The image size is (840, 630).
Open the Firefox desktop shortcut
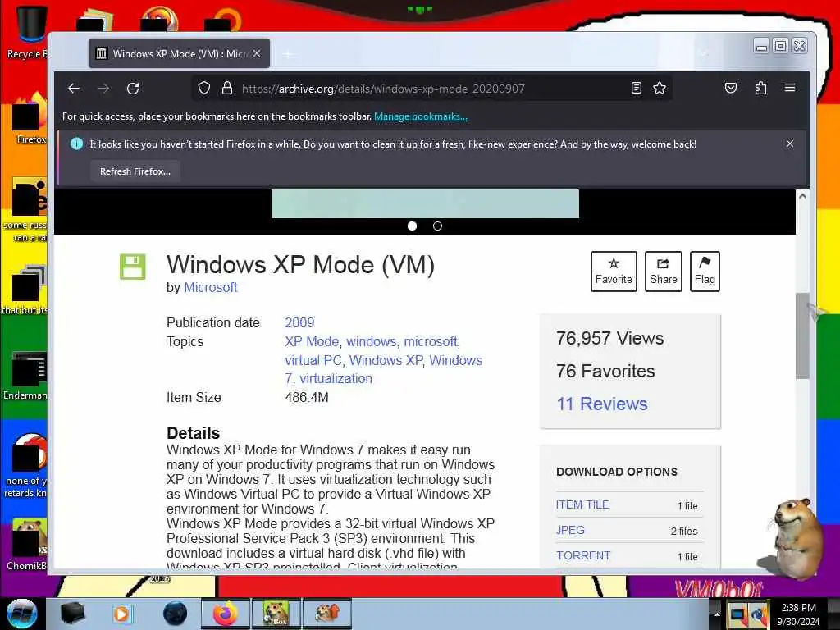coord(28,119)
